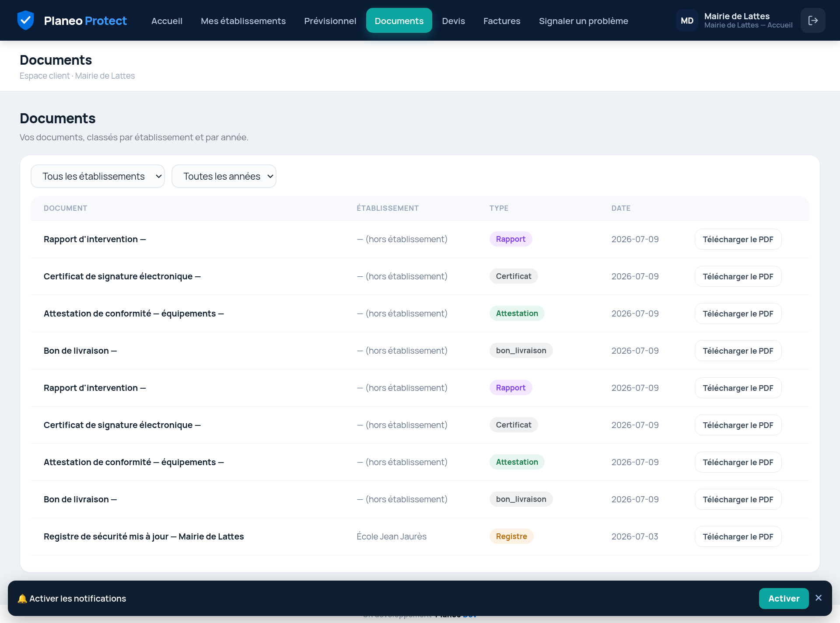Click the bell icon in notification banner
The image size is (840, 623).
(x=22, y=599)
